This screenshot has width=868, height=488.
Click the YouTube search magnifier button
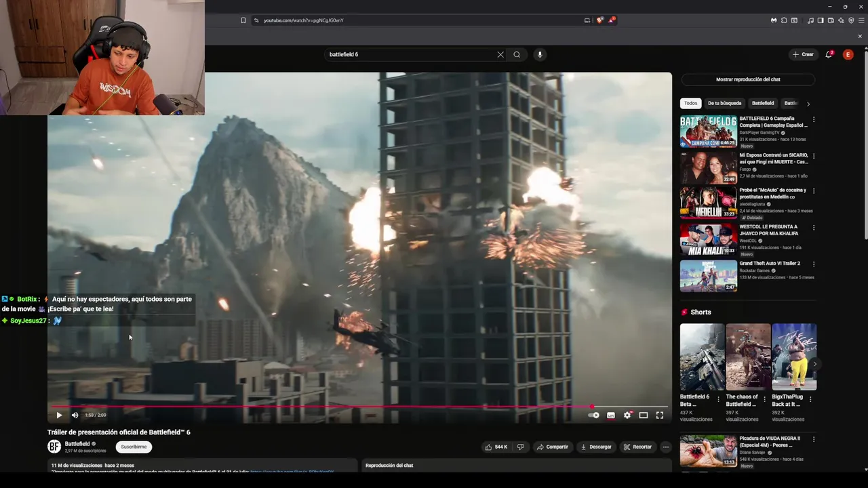(517, 54)
